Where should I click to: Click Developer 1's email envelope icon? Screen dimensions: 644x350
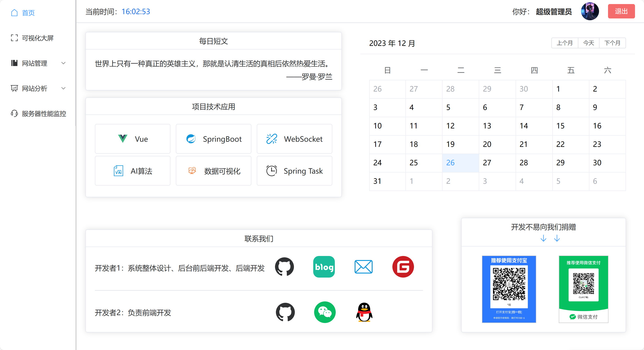tap(364, 267)
